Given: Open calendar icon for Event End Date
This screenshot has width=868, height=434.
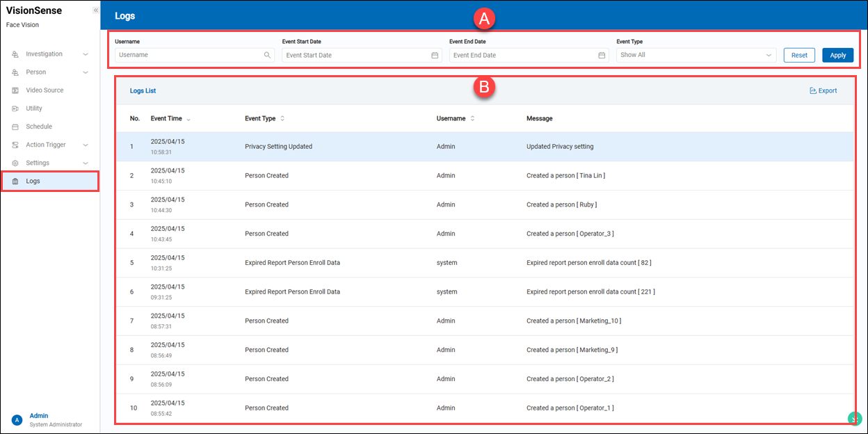Looking at the screenshot, I should pos(602,55).
